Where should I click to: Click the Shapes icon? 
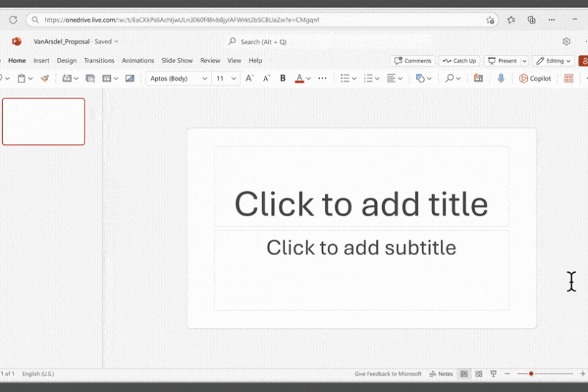pos(420,79)
